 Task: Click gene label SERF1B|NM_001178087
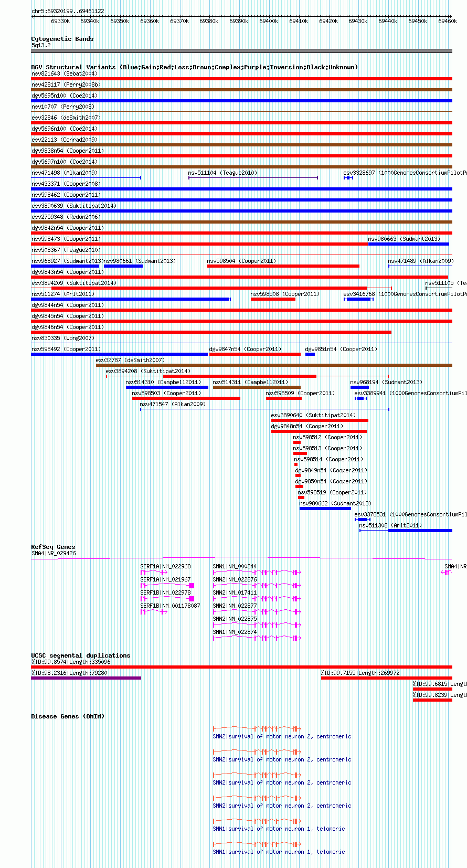tap(171, 606)
